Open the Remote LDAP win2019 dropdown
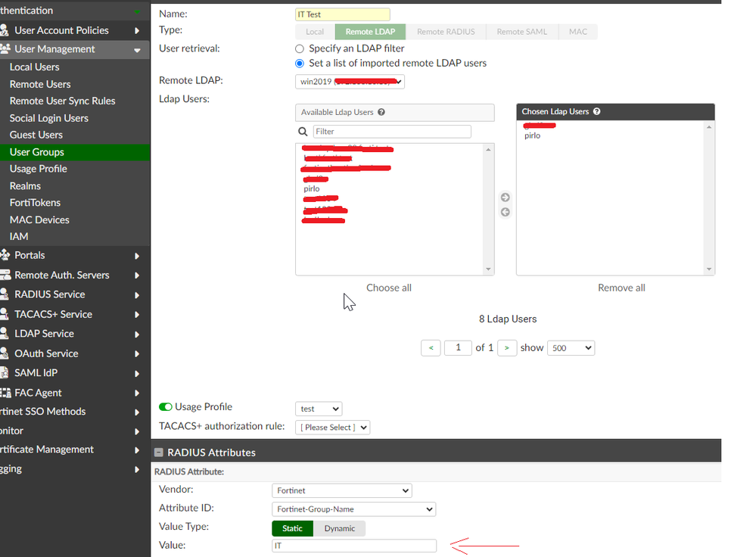756x557 pixels. [350, 82]
